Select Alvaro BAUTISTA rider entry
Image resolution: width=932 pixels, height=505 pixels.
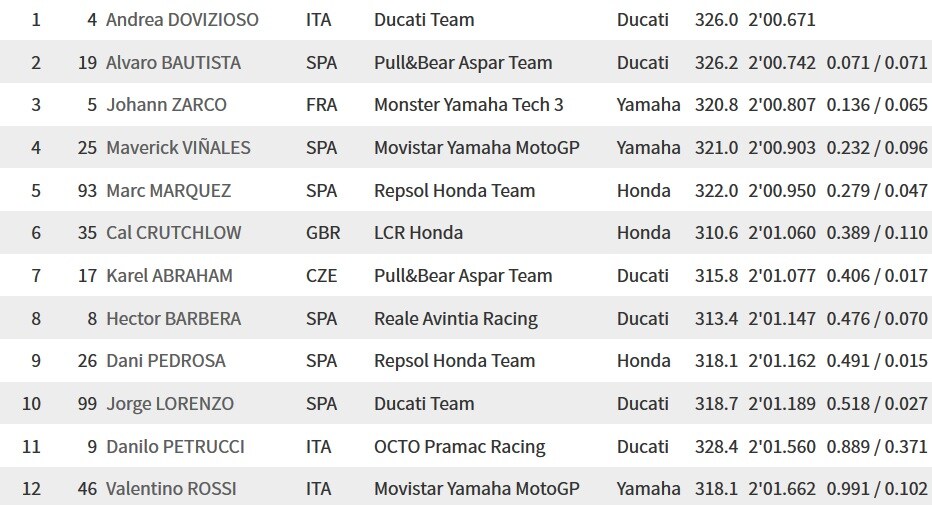tap(173, 62)
